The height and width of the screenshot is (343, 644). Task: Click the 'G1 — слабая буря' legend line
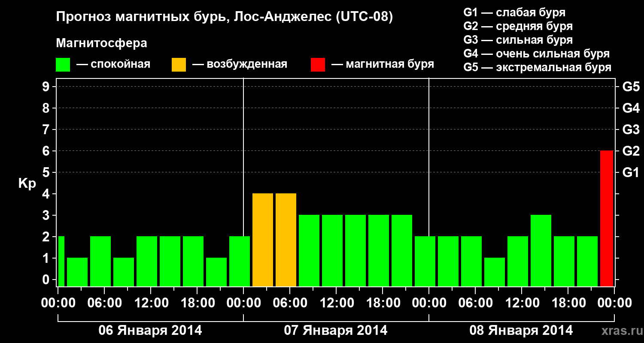click(x=514, y=12)
